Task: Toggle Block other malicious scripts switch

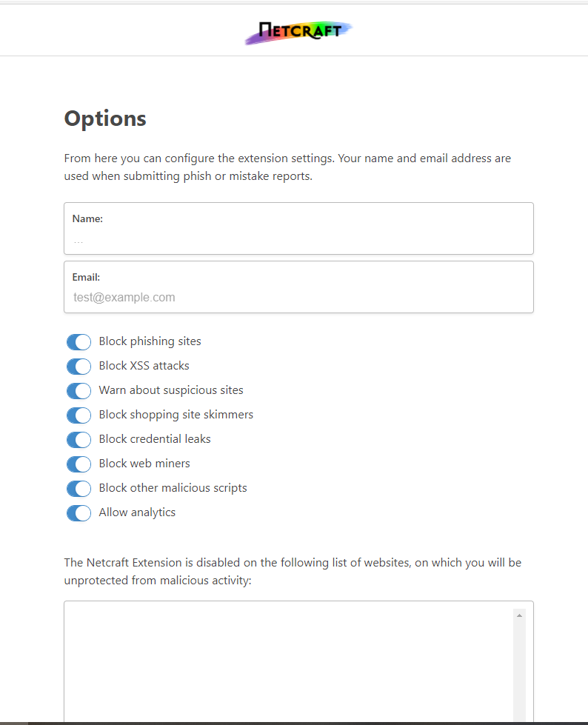Action: tap(78, 488)
